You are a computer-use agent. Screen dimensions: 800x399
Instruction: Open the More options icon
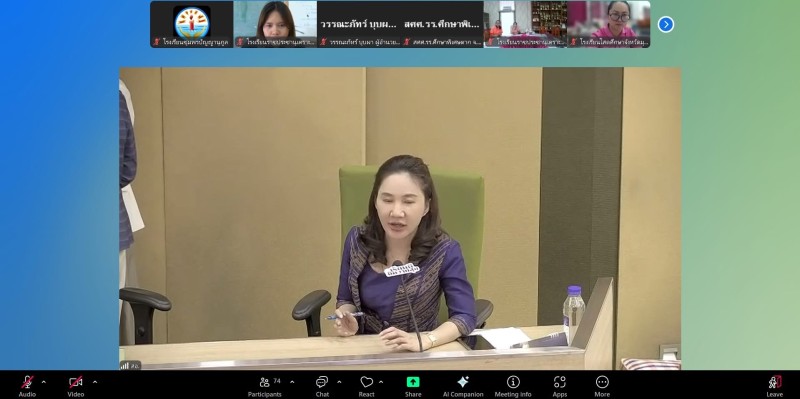point(602,382)
